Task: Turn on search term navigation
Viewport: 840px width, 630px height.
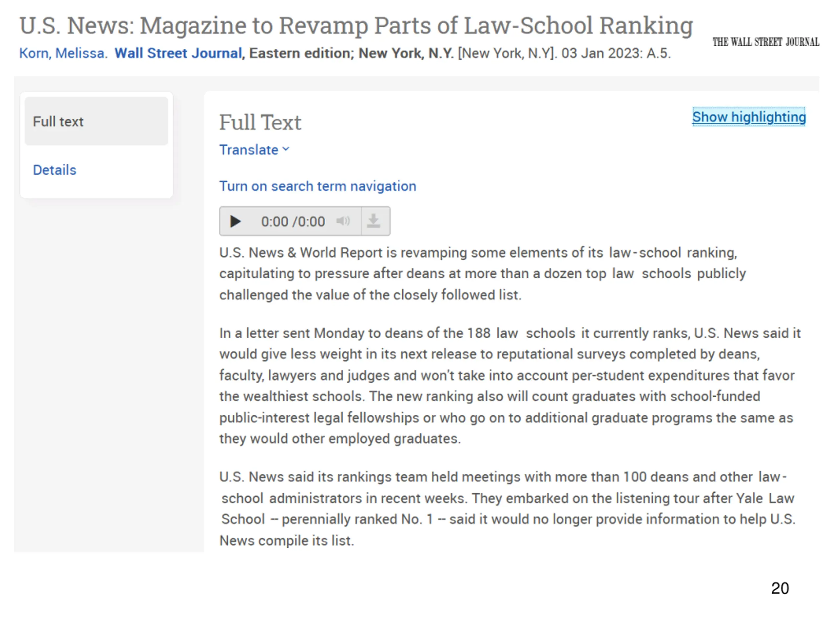Action: [318, 186]
